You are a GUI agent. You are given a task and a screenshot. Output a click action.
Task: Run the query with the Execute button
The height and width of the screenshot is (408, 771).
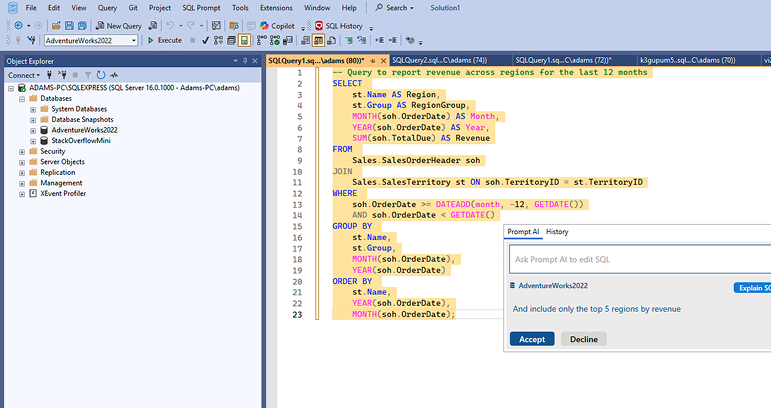(x=165, y=41)
